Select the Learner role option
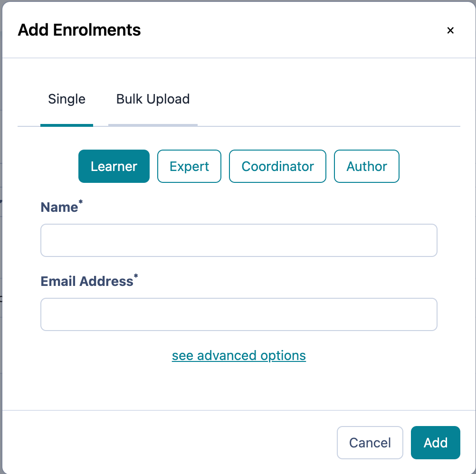The height and width of the screenshot is (474, 476). [114, 166]
